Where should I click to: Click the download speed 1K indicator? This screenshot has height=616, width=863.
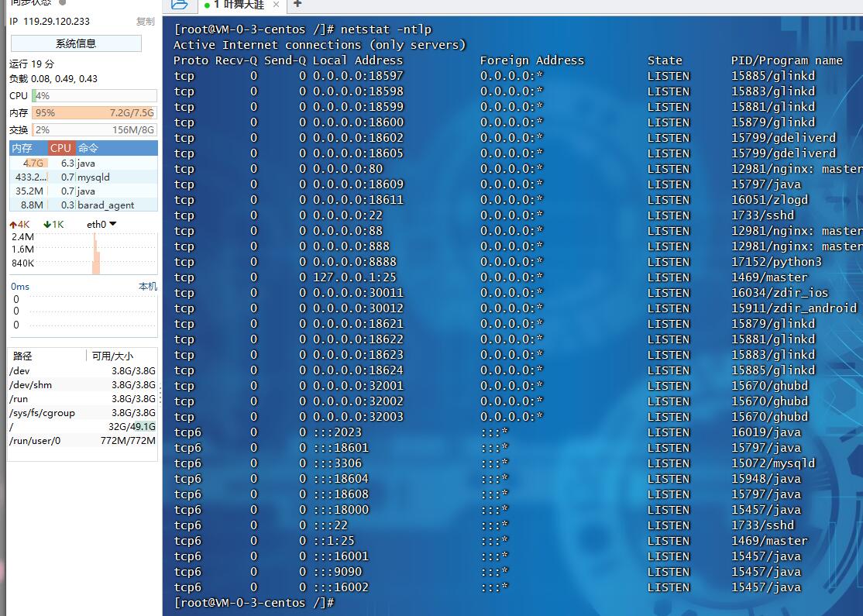coord(54,225)
